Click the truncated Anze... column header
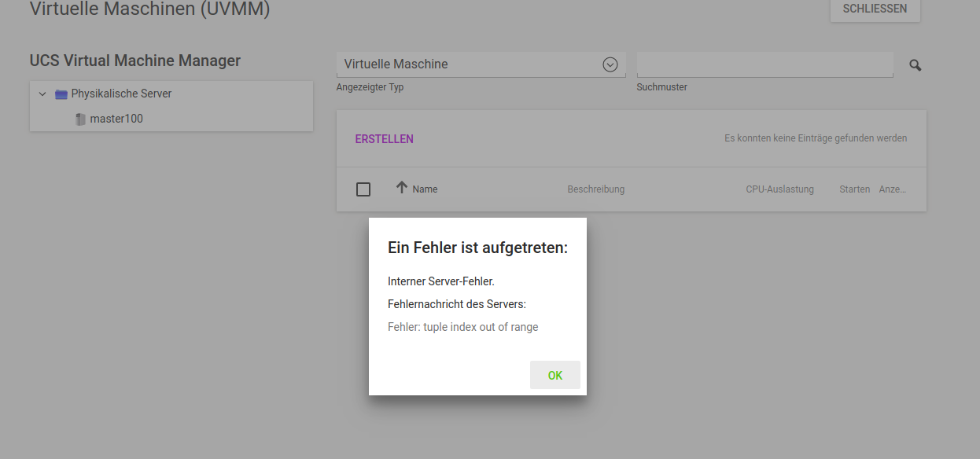 892,189
